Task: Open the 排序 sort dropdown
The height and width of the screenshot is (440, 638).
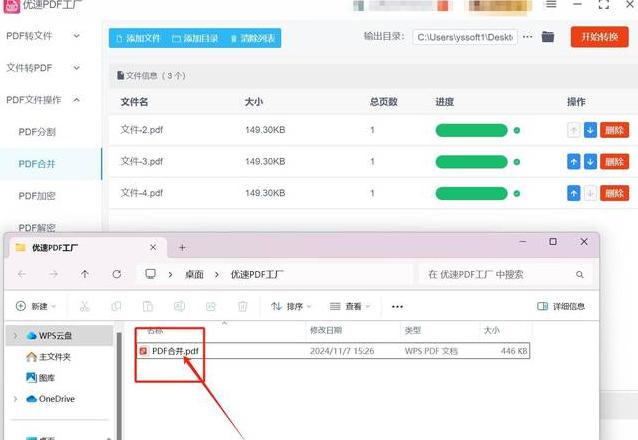Action: (291, 306)
